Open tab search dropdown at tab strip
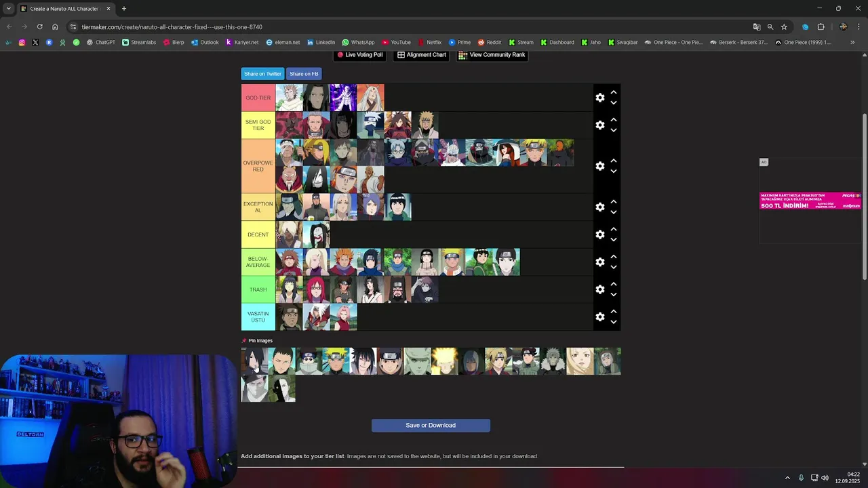This screenshot has height=488, width=868. [8, 9]
